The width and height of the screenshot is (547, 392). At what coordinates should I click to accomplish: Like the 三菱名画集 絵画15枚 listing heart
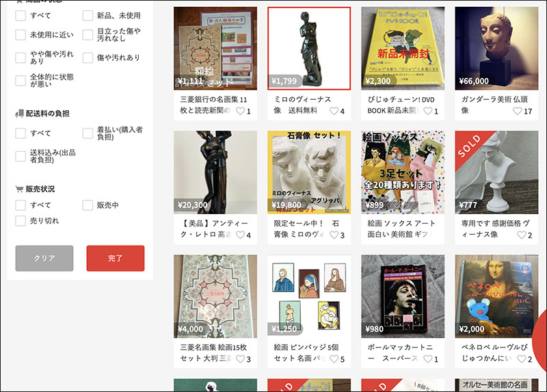[241, 359]
